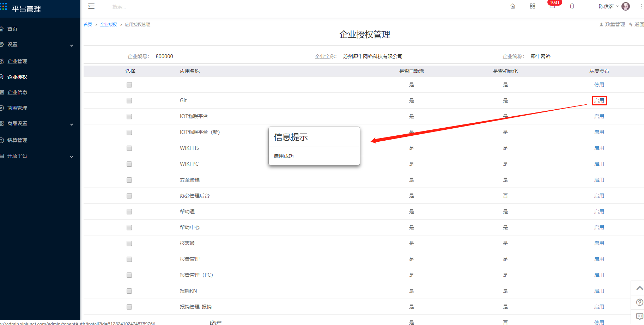Click 首页 breadcrumb link
644x325 pixels.
[x=88, y=24]
